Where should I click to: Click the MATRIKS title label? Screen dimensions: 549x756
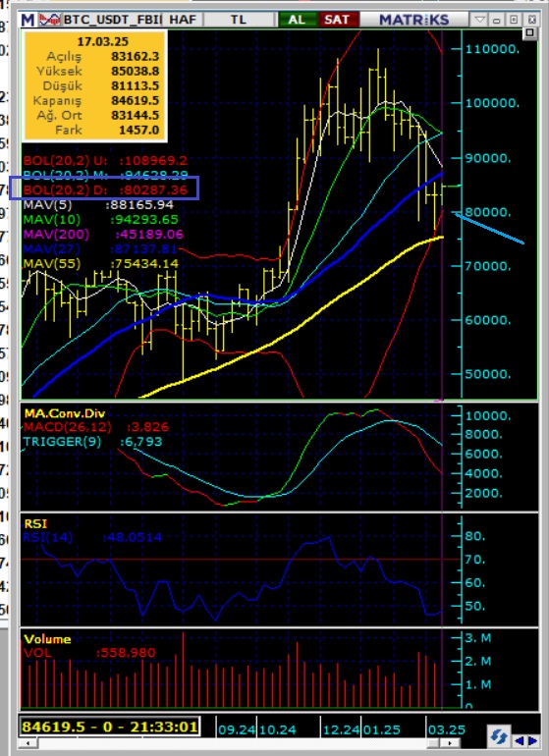[413, 20]
